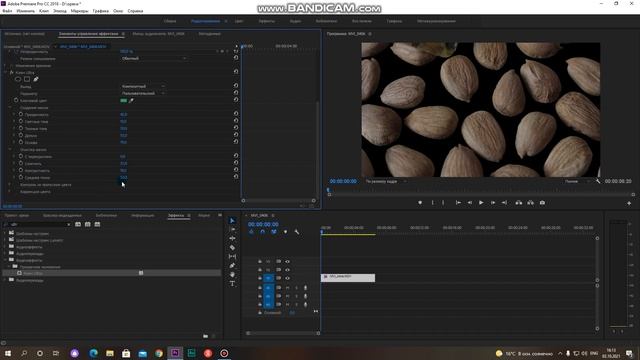
Task: Click the Extract button in Program monitor
Action: [x=530, y=202]
